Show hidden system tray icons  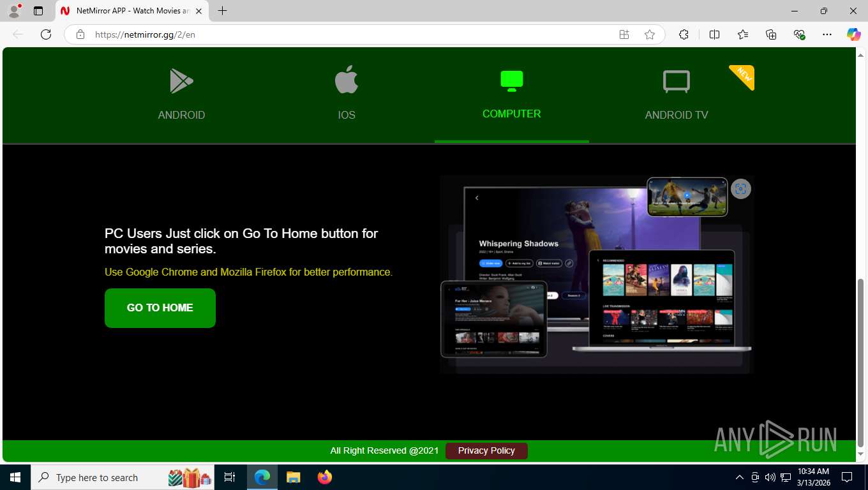click(x=740, y=477)
